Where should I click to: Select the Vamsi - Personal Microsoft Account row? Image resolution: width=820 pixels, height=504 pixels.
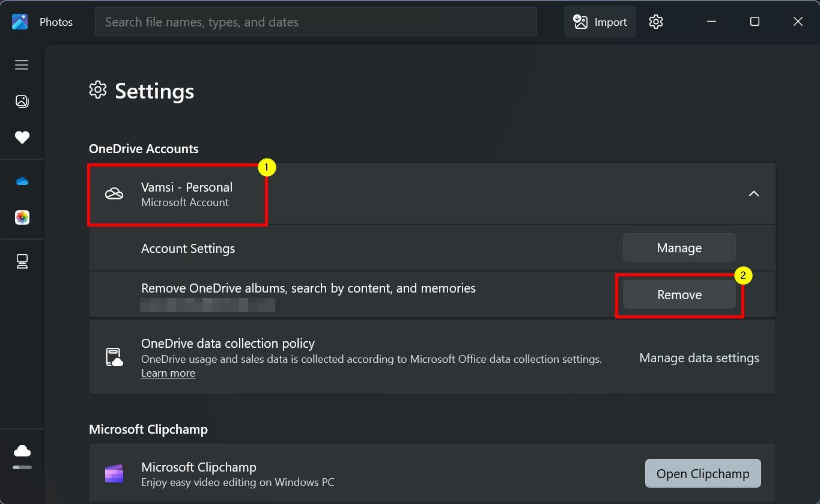tap(432, 194)
